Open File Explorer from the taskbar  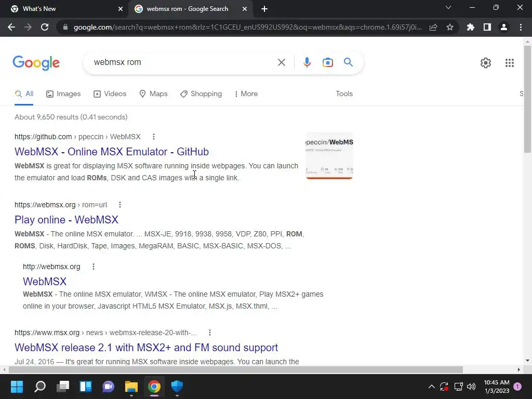131,387
